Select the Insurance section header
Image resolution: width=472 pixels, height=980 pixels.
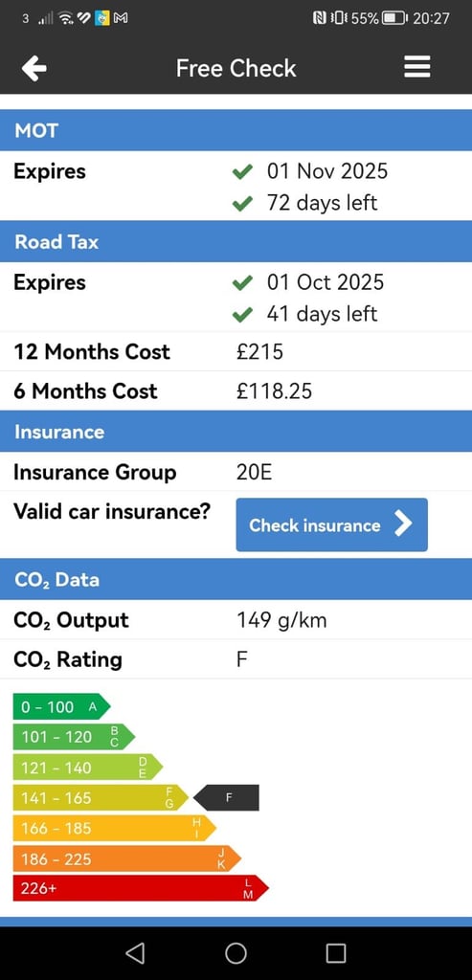coord(236,432)
